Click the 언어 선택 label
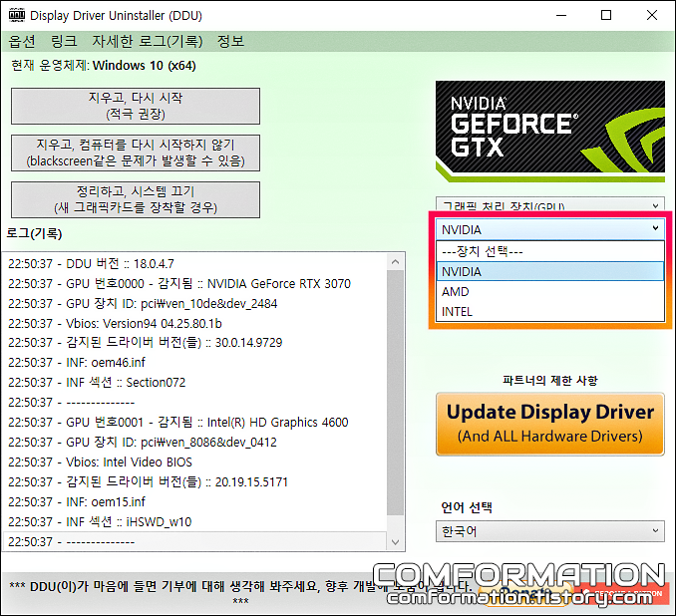The height and width of the screenshot is (616, 676). [x=467, y=507]
